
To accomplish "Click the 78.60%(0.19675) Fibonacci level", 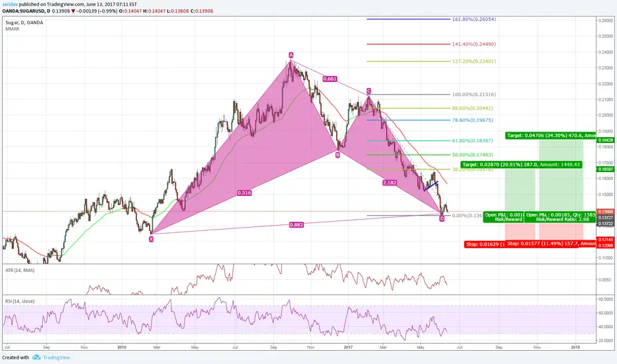I will coord(472,120).
